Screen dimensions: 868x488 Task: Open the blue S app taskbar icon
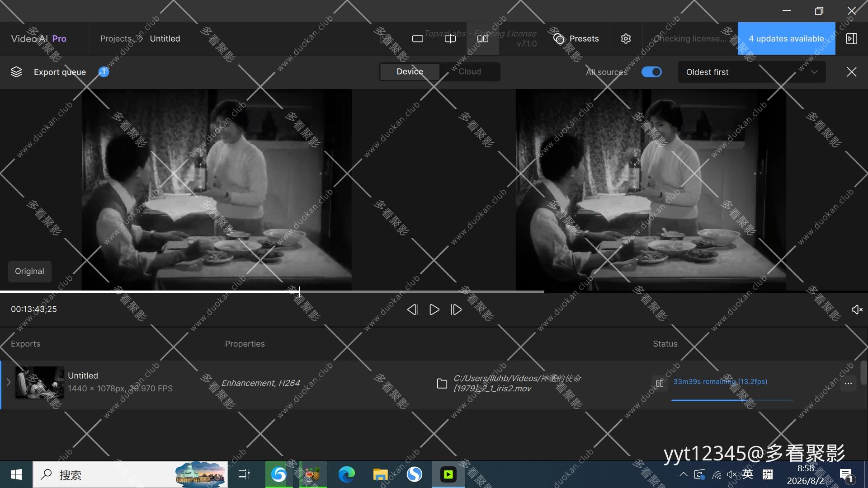[415, 474]
